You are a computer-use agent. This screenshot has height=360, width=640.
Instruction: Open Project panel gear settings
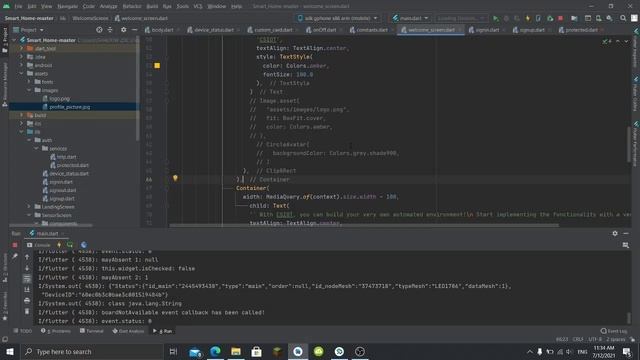[x=124, y=30]
